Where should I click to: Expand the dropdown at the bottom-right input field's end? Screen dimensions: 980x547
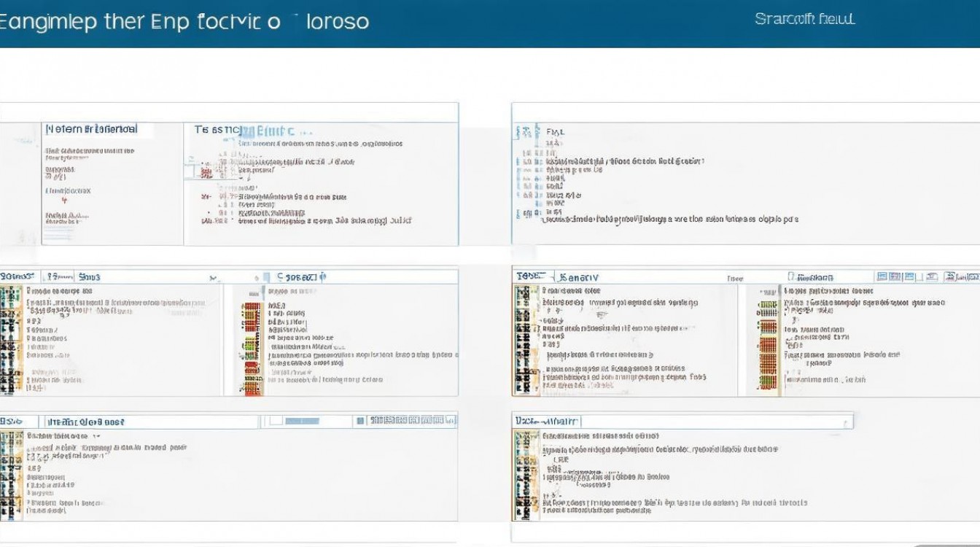tap(845, 422)
